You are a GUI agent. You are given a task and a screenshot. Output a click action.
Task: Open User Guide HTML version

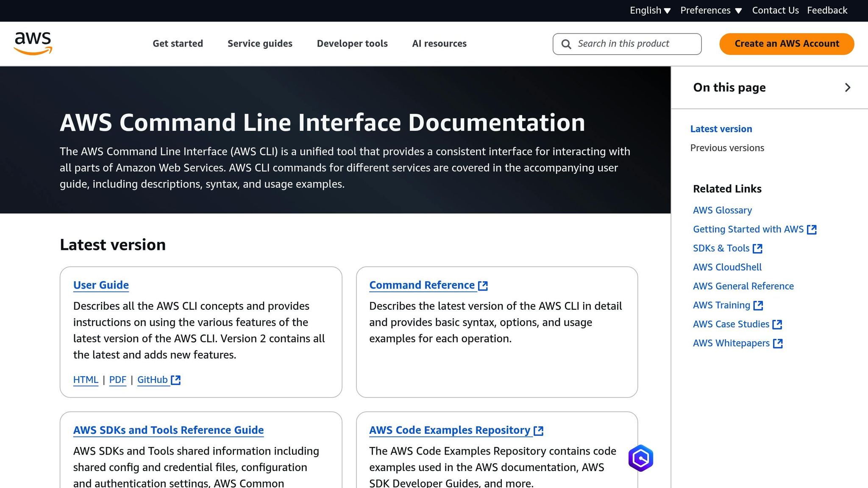tap(86, 380)
